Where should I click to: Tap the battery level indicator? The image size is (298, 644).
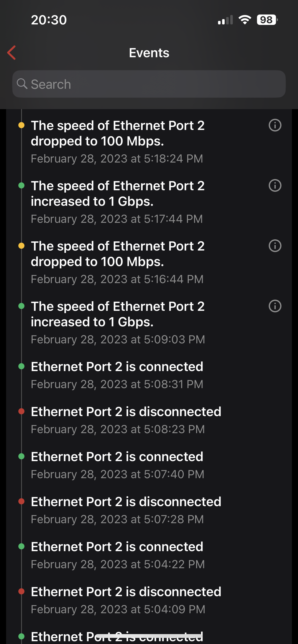click(267, 20)
